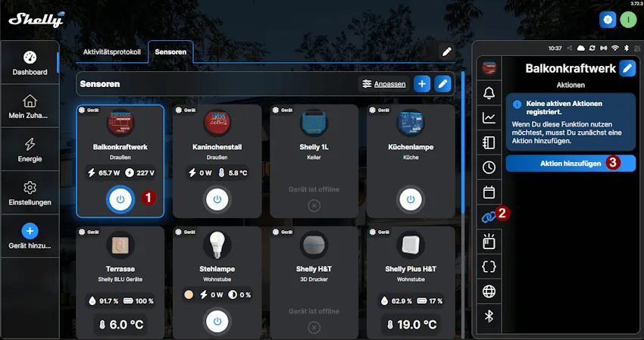Screen dimensions: 644x340
Task: Switch to the Aktivitätsprotokoll tab
Action: [111, 52]
